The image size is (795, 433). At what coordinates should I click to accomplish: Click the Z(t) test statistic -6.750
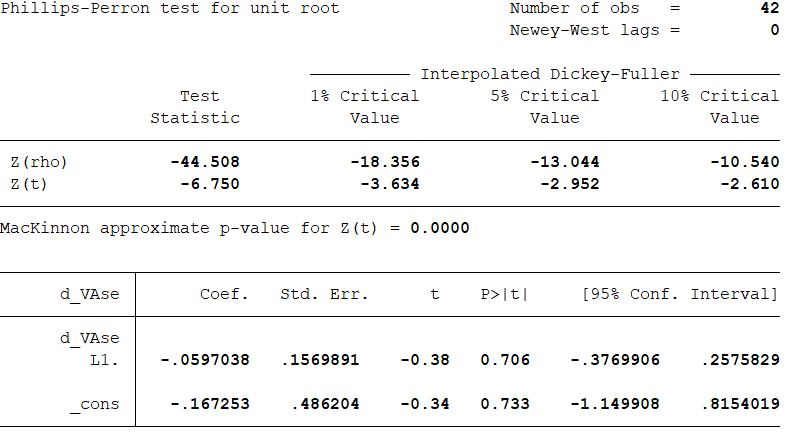pyautogui.click(x=210, y=183)
